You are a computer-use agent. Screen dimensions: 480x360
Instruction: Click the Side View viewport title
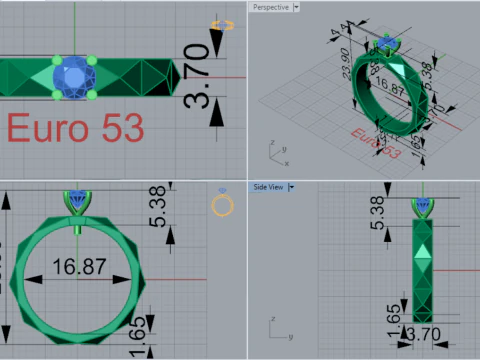pyautogui.click(x=268, y=187)
